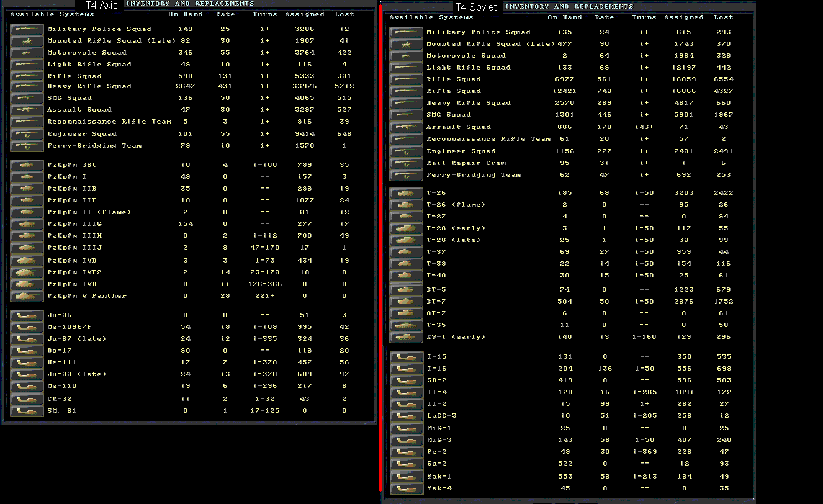Viewport: 823px width, 504px height.
Task: Select the Yak-4 aircraft icon
Action: [407, 488]
